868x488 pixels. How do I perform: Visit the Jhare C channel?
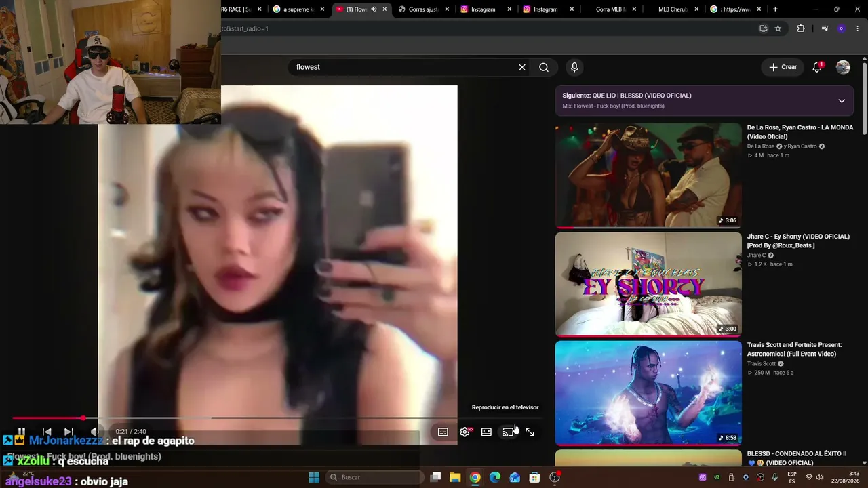coord(756,256)
